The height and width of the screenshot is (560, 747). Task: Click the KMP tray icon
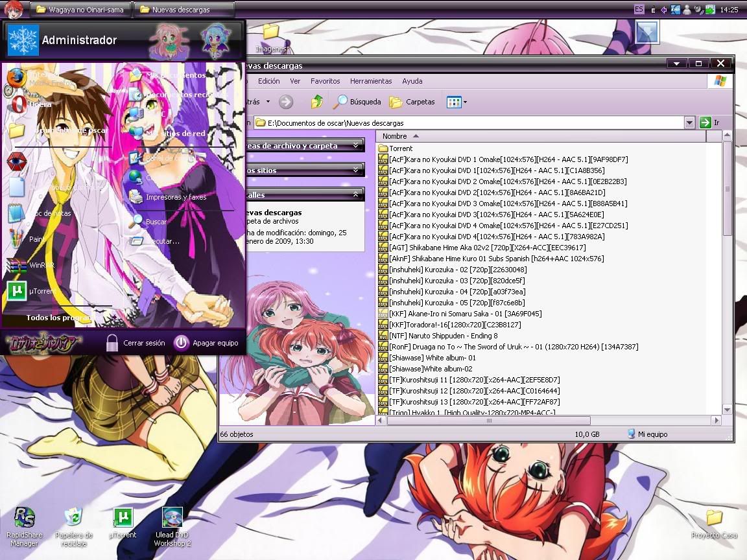[x=675, y=10]
